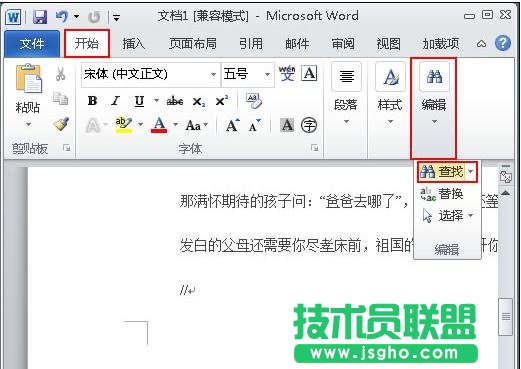Apply yellow text highlight color
This screenshot has width=521, height=369.
[x=124, y=125]
